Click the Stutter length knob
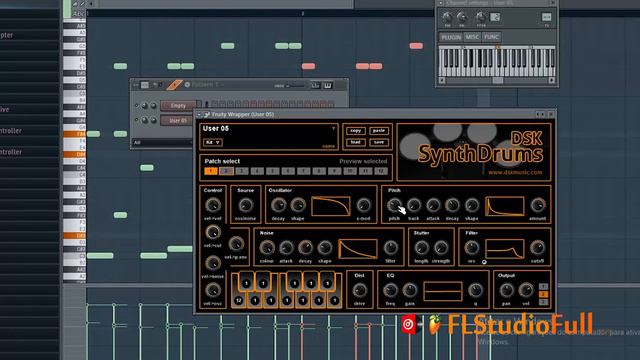 (x=422, y=247)
